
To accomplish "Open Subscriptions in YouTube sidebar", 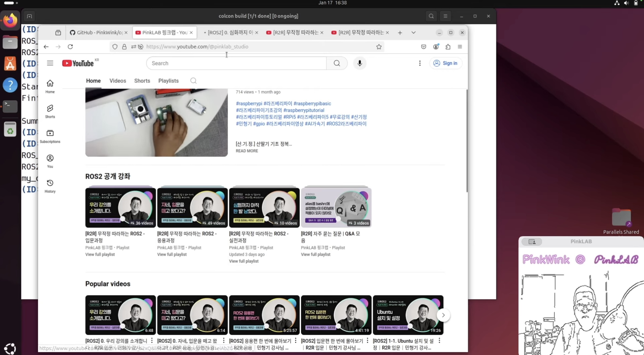I will point(50,136).
